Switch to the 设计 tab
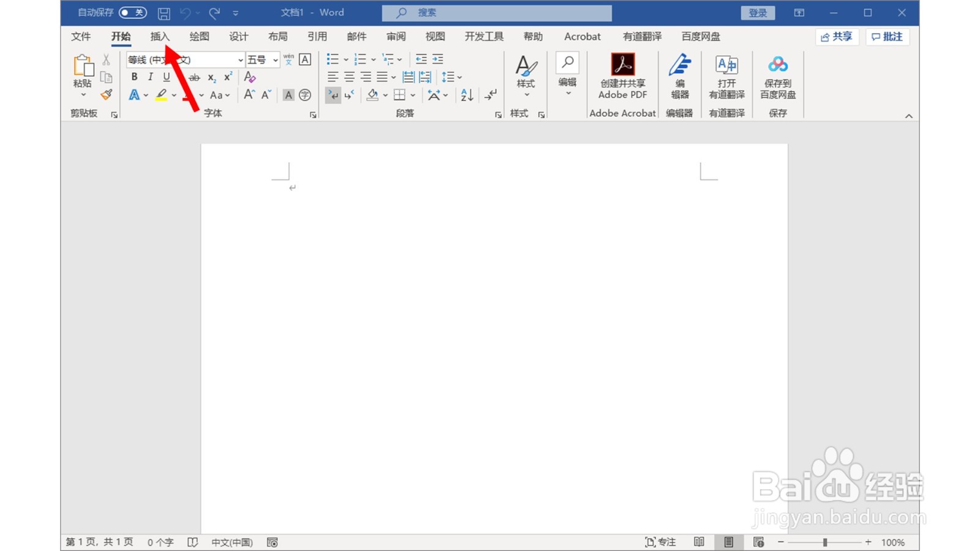The width and height of the screenshot is (980, 551). coord(238,37)
